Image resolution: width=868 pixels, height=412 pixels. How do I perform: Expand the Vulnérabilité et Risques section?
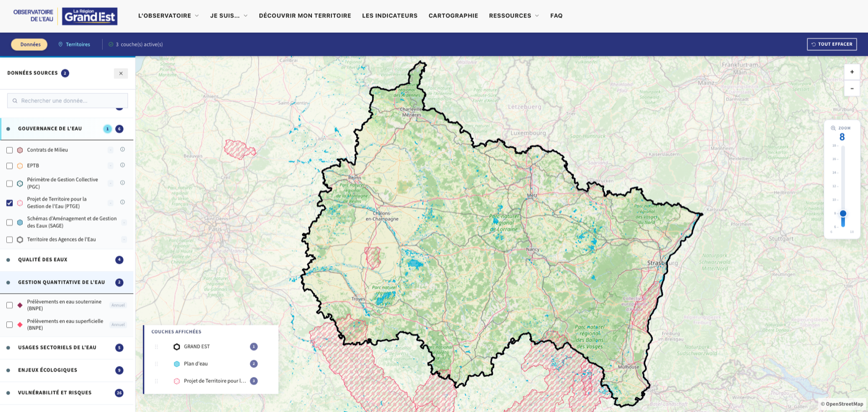66,393
